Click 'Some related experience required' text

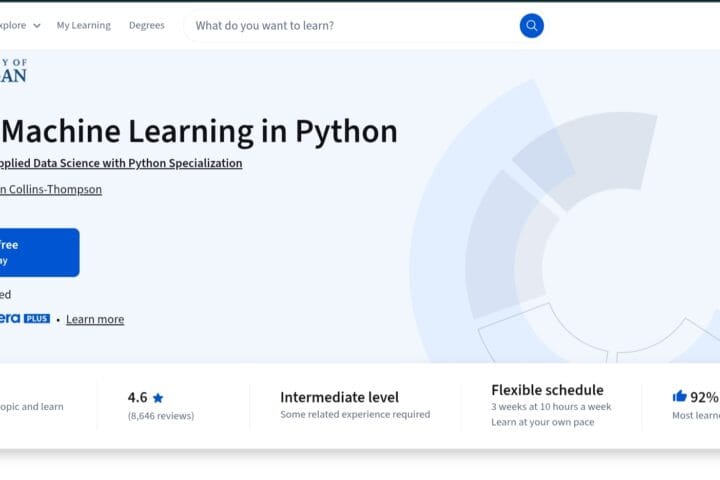pos(355,414)
